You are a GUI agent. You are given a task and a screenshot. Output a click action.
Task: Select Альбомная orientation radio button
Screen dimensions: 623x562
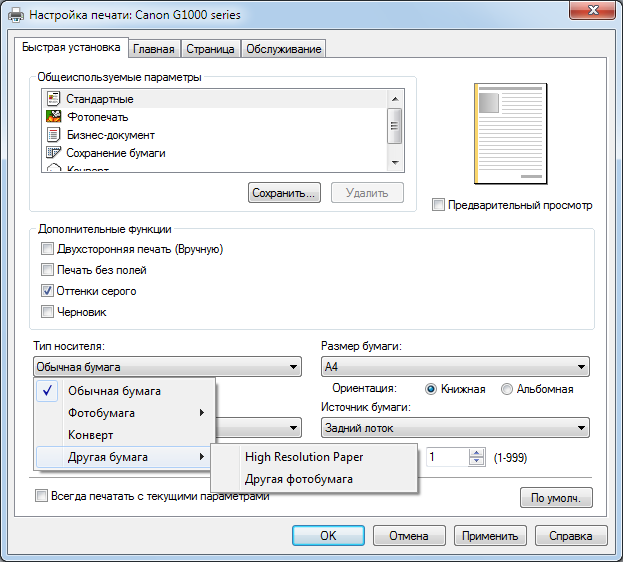[x=507, y=389]
